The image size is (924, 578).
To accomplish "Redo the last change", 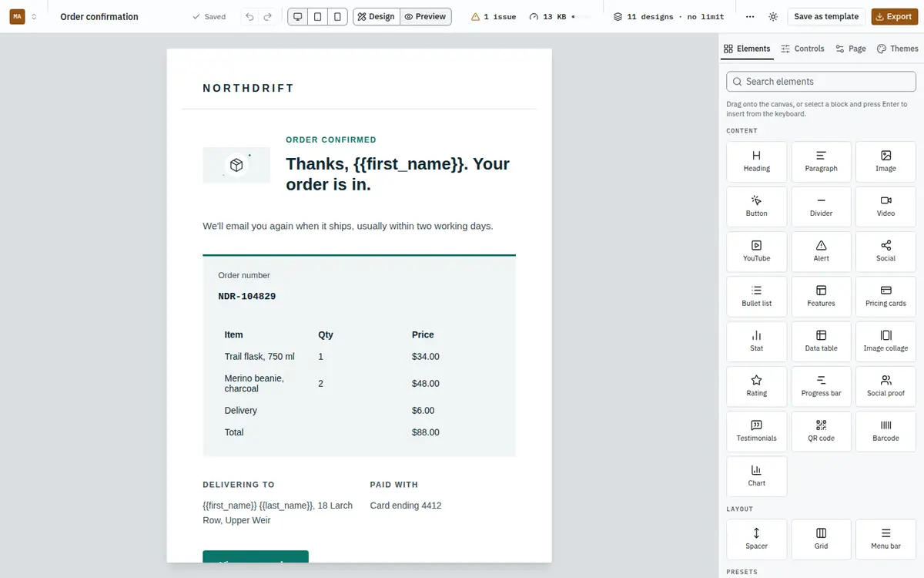I will (x=268, y=16).
